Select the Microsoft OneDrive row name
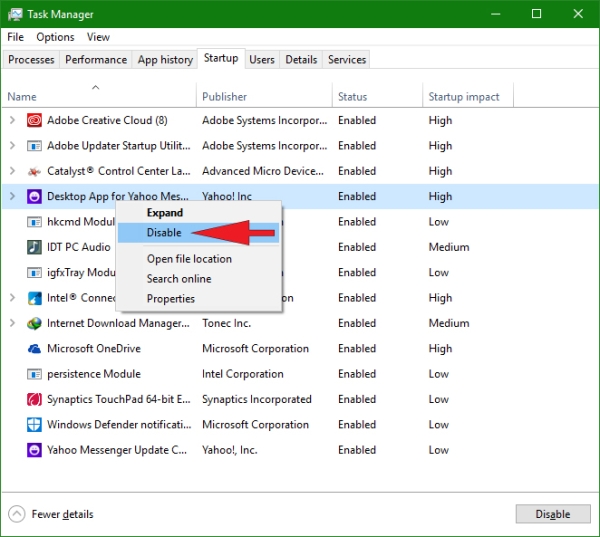This screenshot has width=600, height=537. [x=94, y=349]
